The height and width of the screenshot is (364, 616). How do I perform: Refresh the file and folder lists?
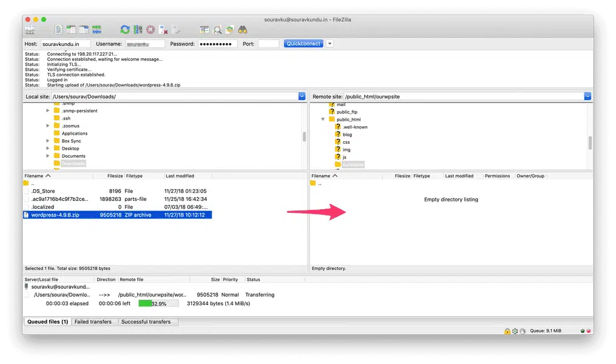coord(125,29)
